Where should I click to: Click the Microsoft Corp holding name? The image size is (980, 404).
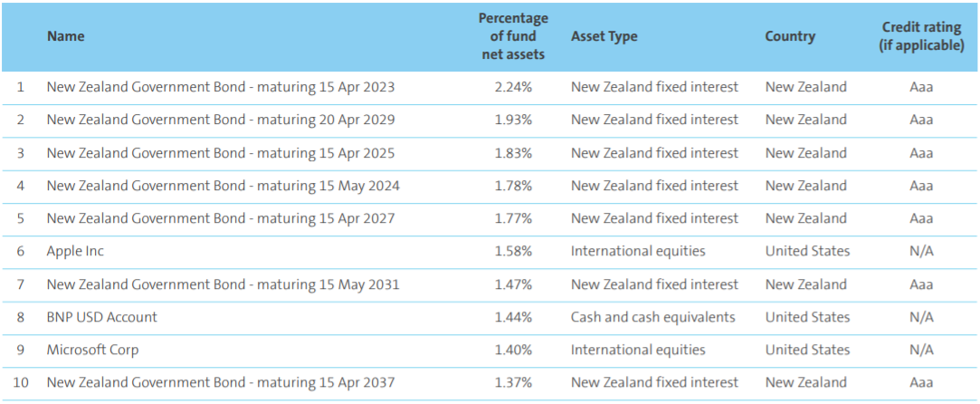[92, 350]
